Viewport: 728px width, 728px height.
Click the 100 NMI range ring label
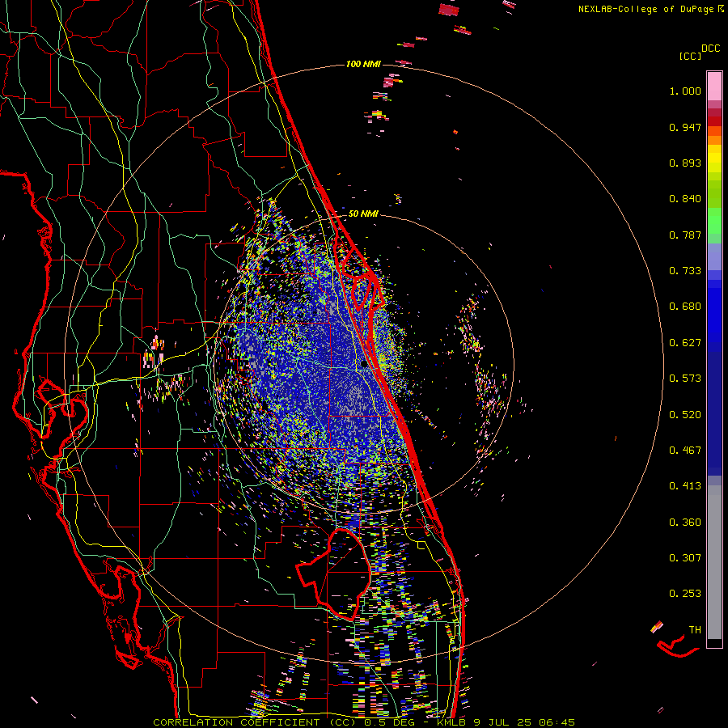click(363, 64)
